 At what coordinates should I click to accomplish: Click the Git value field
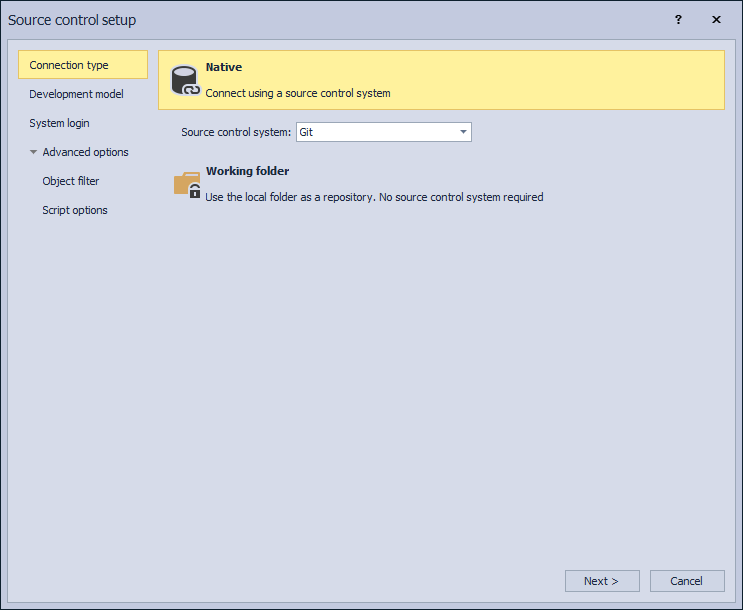pos(384,132)
